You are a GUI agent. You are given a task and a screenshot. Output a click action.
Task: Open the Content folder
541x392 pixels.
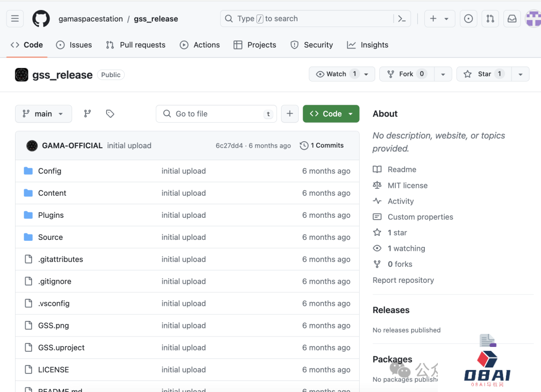(52, 193)
